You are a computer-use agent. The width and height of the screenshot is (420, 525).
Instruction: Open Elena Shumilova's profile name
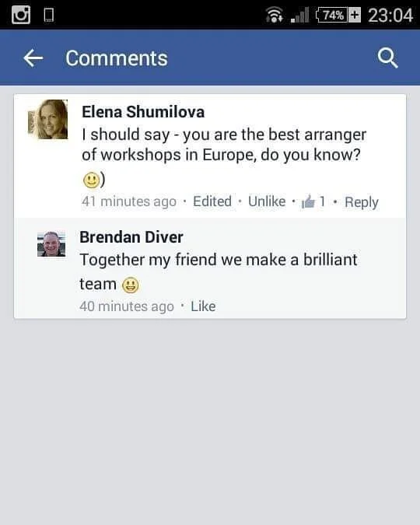[x=143, y=112]
